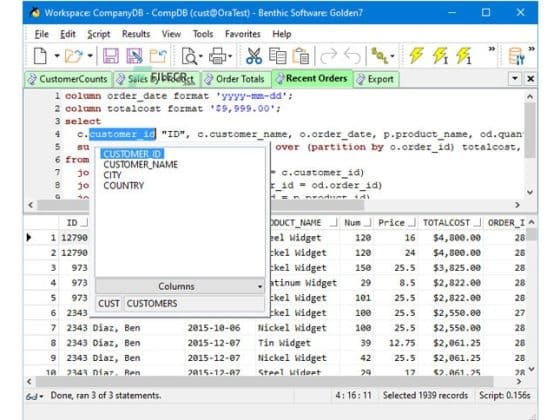
Task: Switch to the Order Totals tab
Action: point(236,79)
